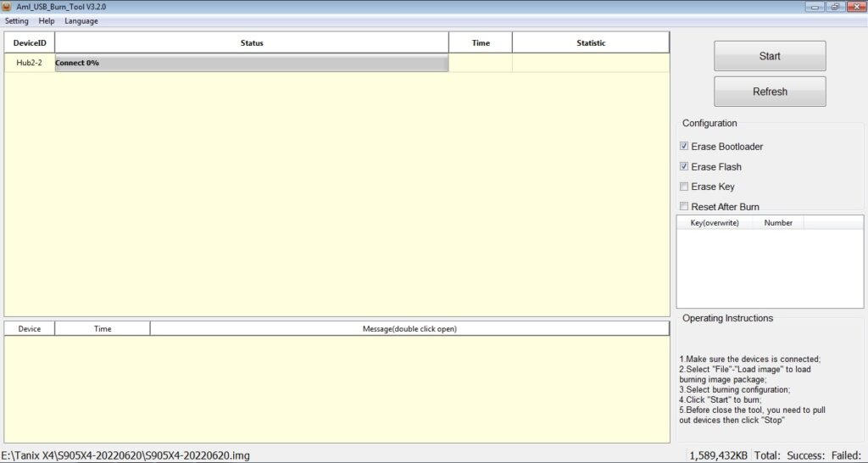This screenshot has height=463, width=868.
Task: Click the Refresh button
Action: coord(770,92)
